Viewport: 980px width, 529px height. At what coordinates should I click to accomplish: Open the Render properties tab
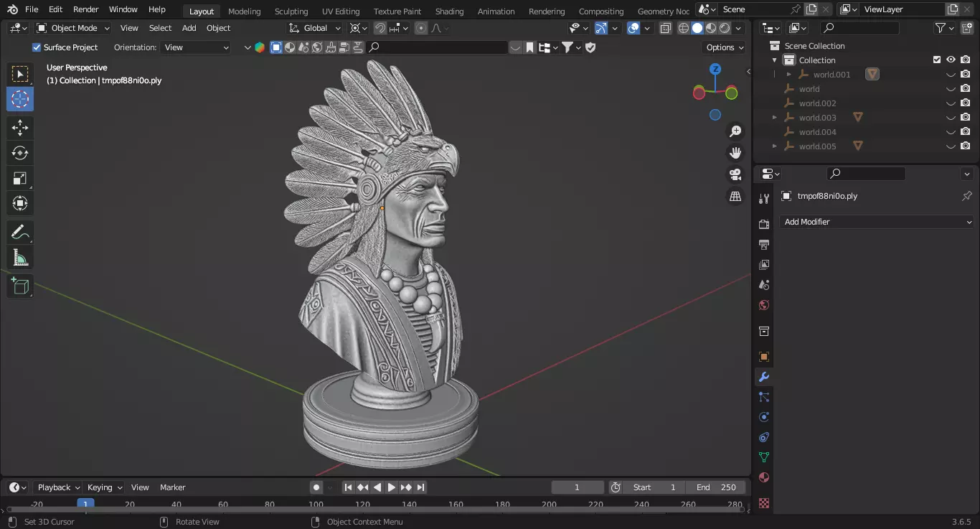pyautogui.click(x=764, y=225)
